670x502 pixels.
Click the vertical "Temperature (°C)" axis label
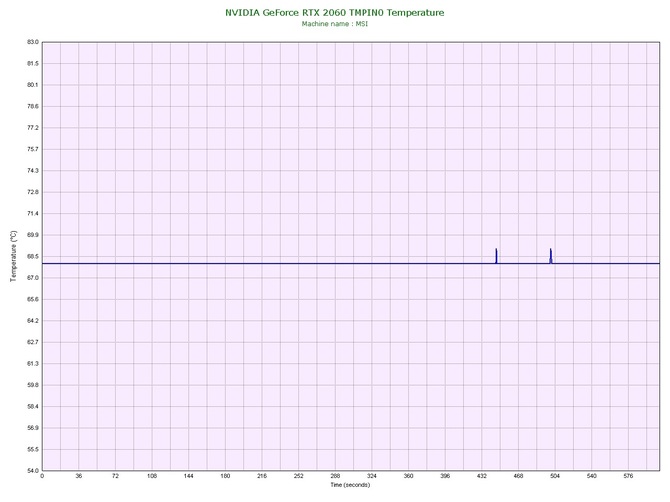14,256
